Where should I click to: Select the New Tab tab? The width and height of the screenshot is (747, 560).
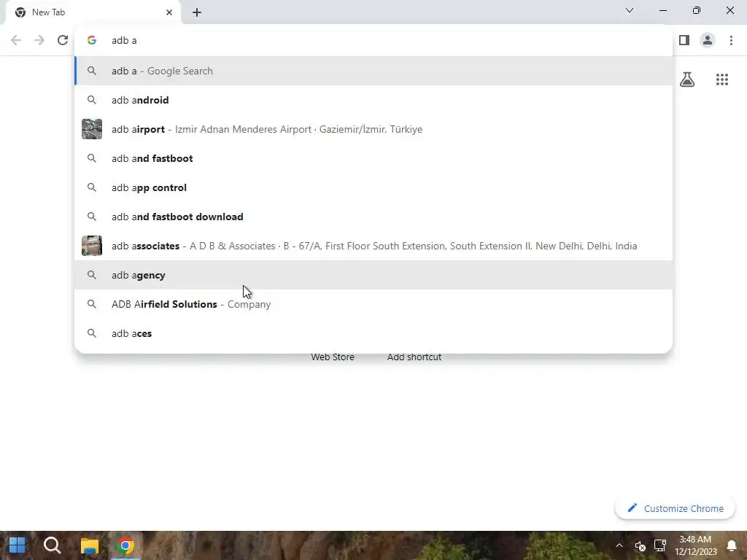tap(93, 12)
